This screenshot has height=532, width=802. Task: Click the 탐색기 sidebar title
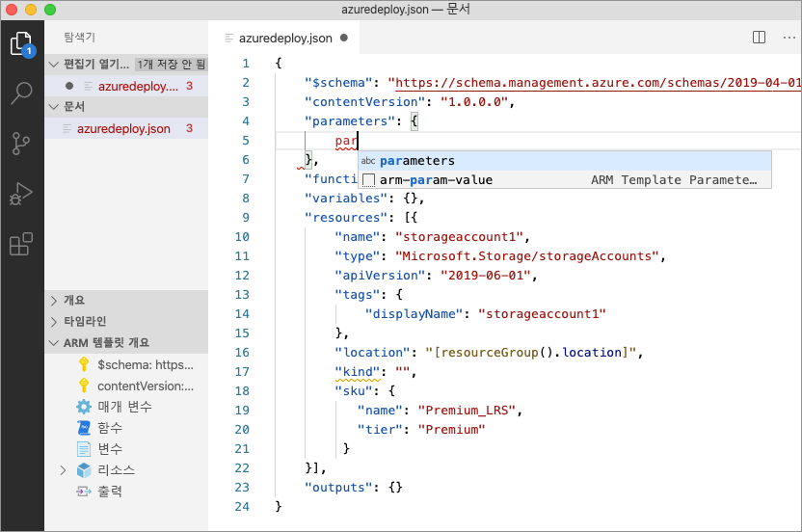[x=79, y=37]
